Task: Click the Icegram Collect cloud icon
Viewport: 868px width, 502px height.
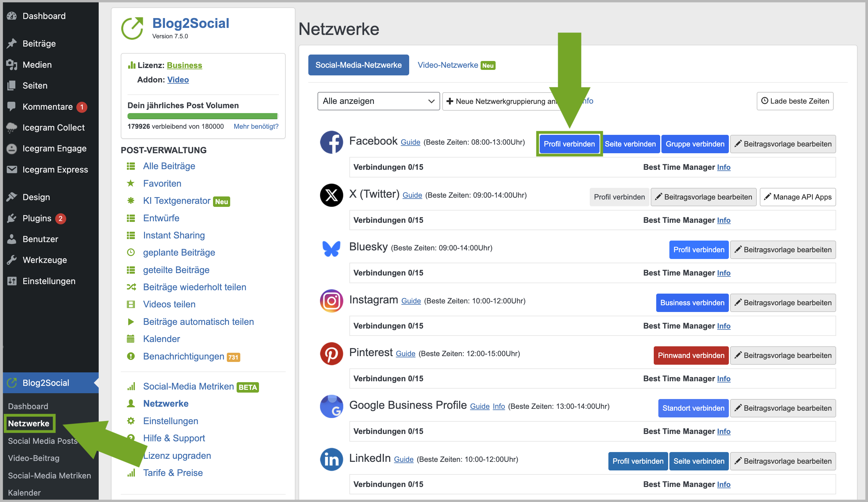Action: [x=12, y=127]
